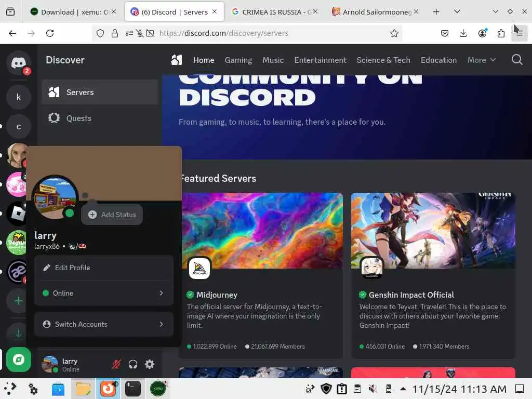Select the Gaming category tab
This screenshot has height=399, width=532.
point(238,60)
